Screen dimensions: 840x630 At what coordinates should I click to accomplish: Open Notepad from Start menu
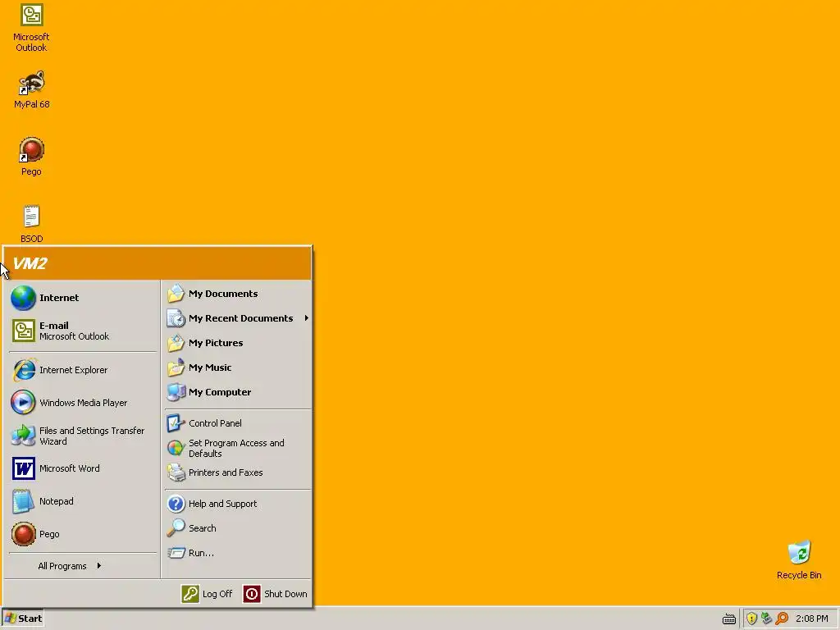coord(83,501)
